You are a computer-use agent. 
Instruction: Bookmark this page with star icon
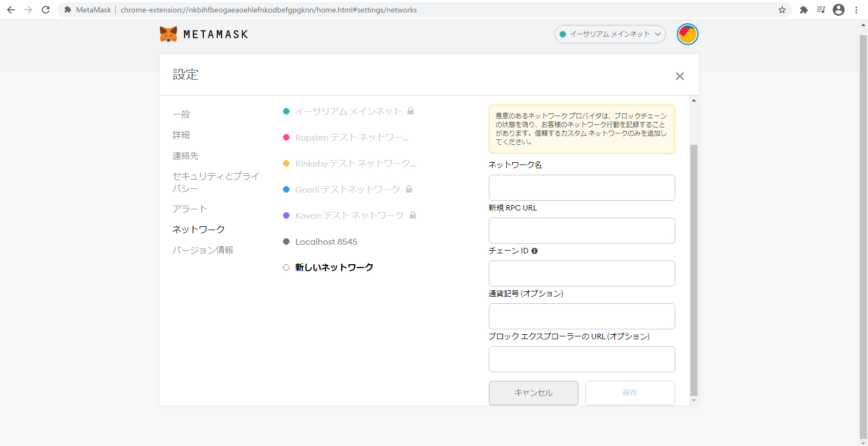[x=782, y=10]
